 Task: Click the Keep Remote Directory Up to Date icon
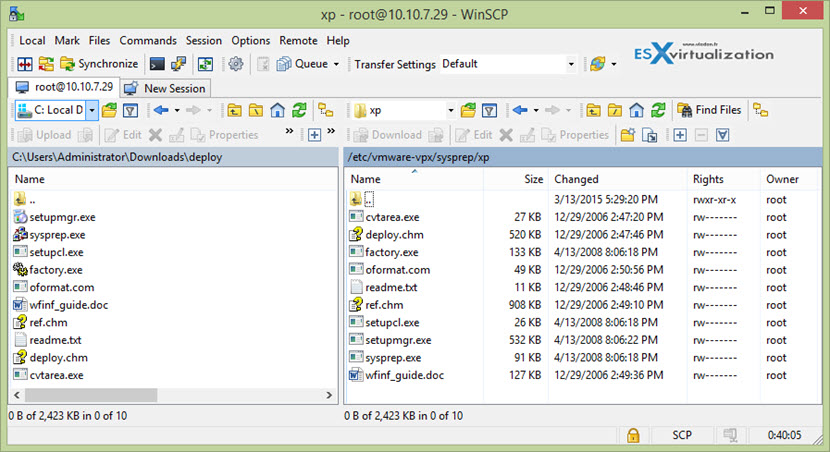tap(205, 64)
